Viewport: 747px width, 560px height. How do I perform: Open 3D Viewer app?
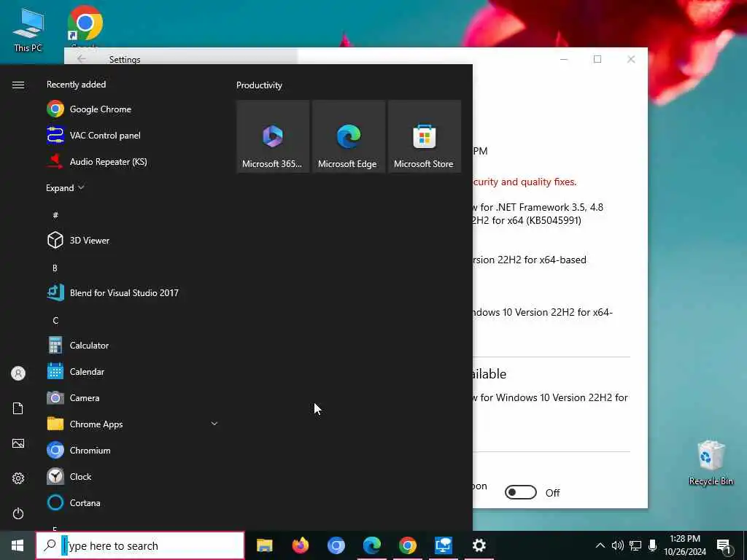tap(131, 240)
